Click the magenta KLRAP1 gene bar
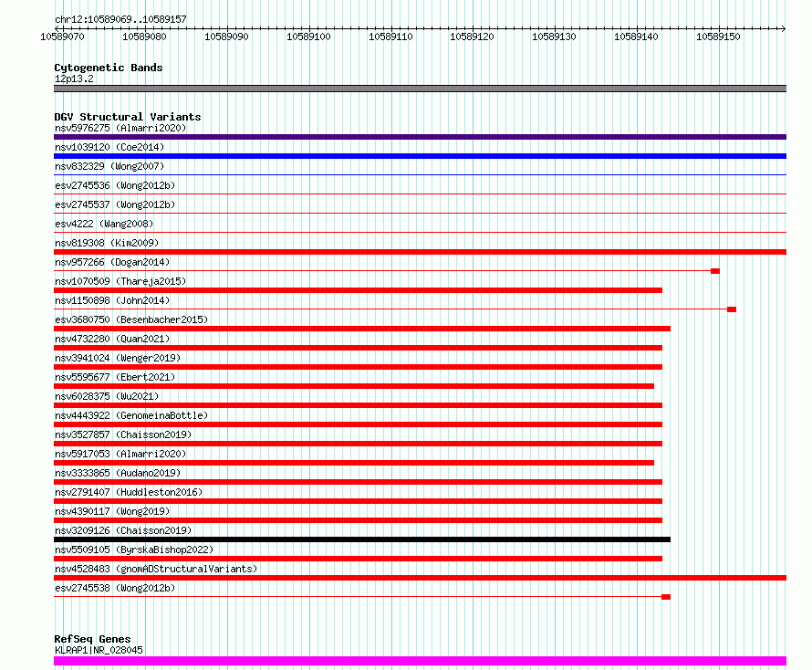 point(420,661)
